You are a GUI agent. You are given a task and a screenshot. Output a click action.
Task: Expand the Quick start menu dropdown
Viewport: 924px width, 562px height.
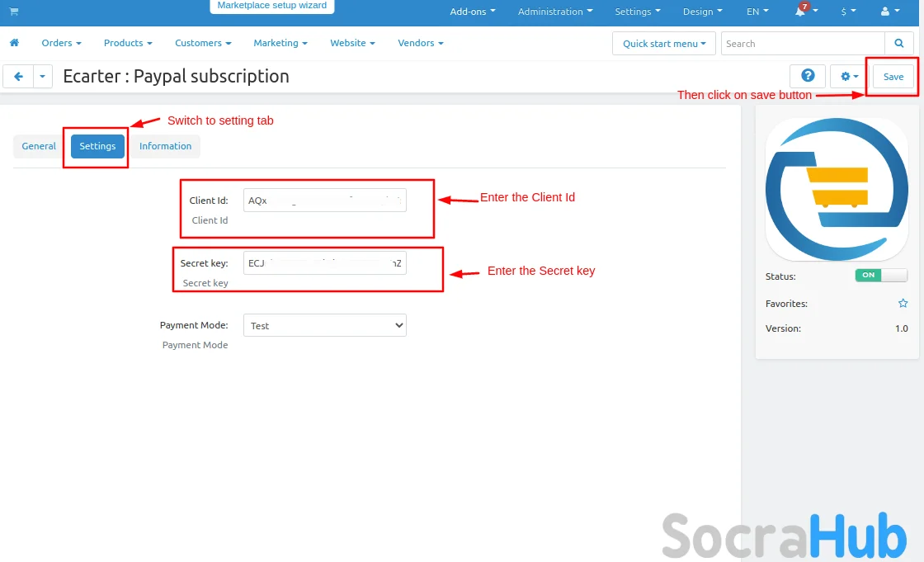tap(664, 44)
